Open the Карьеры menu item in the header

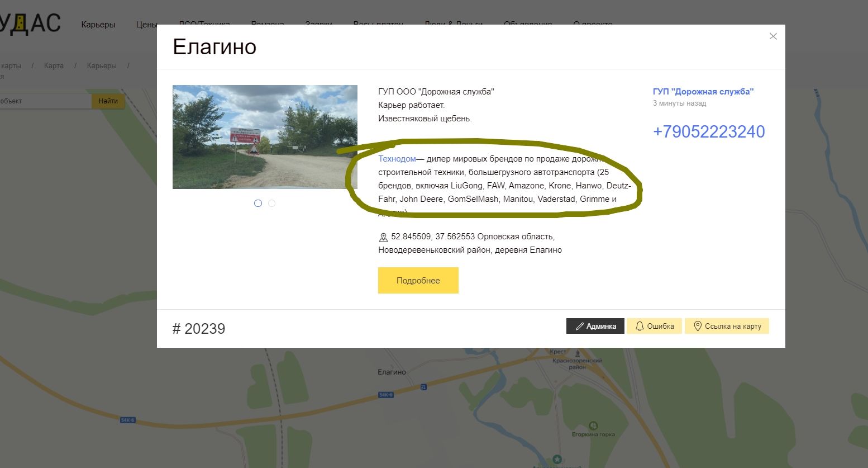pyautogui.click(x=98, y=25)
